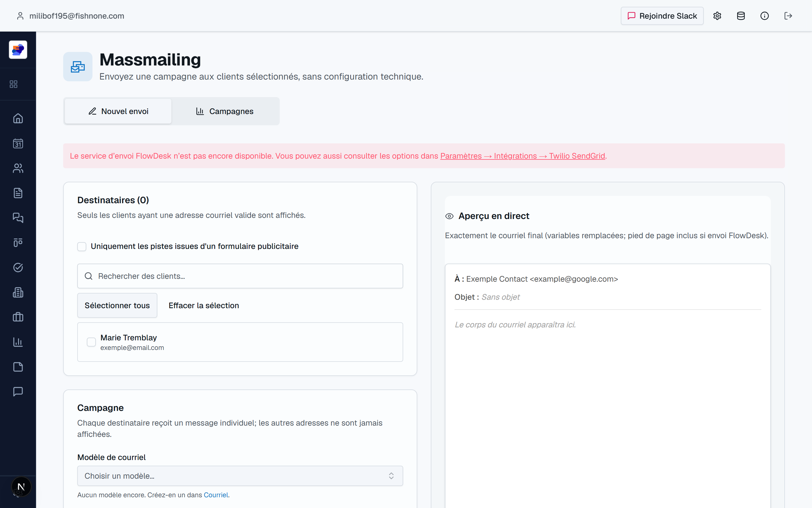
Task: Click the FlowDesk logo in sidebar
Action: tap(18, 50)
